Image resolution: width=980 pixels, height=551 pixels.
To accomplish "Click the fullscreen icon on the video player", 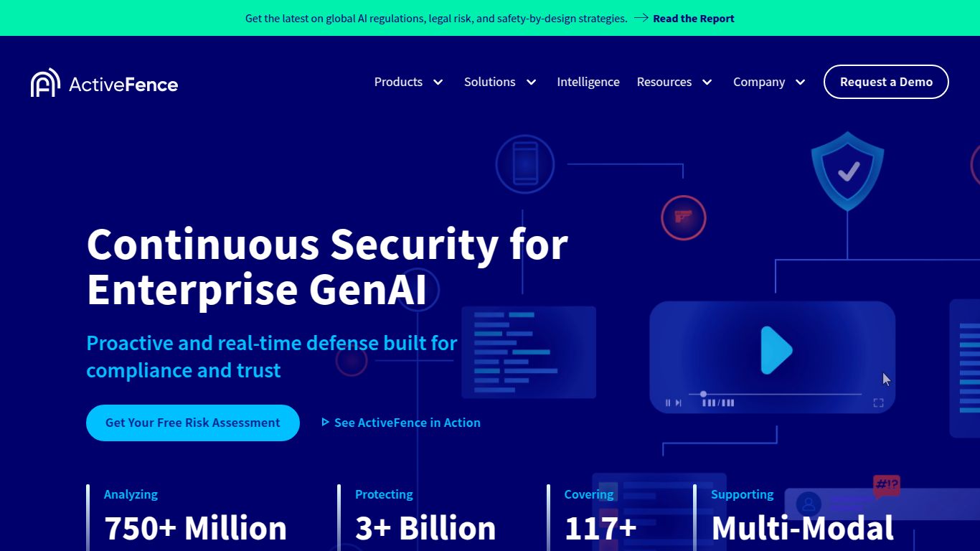I will 878,402.
